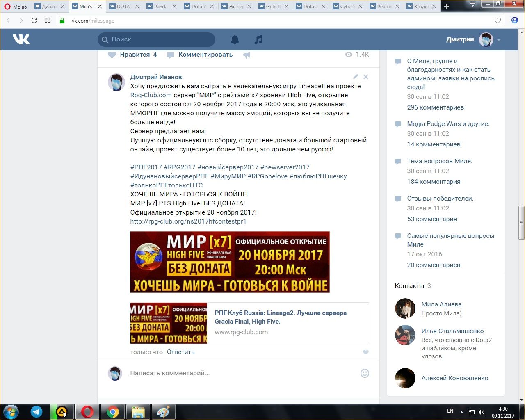Go forward to next page

21,21
